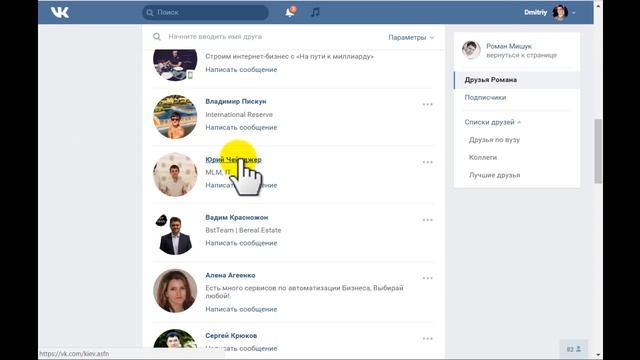Click the page vertical scrollbar thumb
The width and height of the screenshot is (640, 360).
(x=598, y=151)
